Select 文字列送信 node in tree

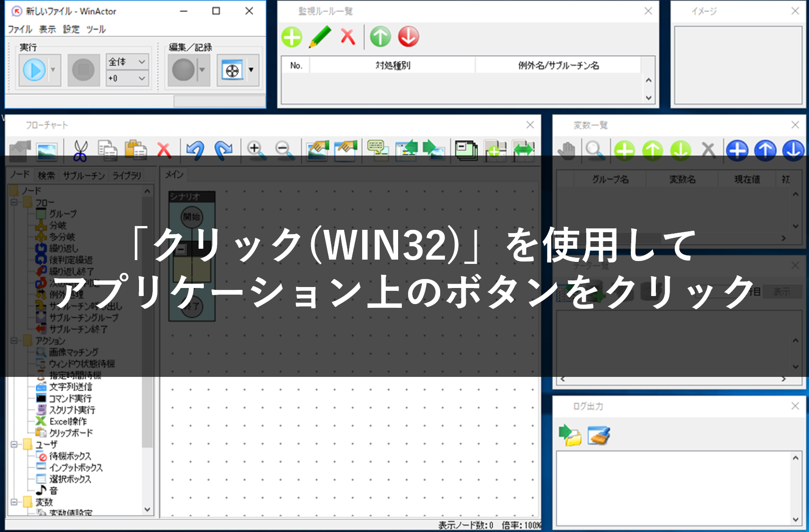click(x=70, y=387)
